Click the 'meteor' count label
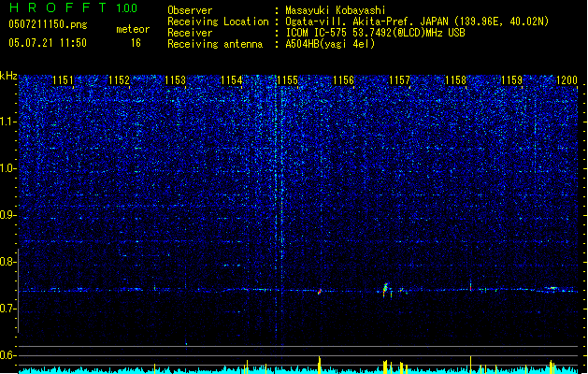 [x=133, y=29]
